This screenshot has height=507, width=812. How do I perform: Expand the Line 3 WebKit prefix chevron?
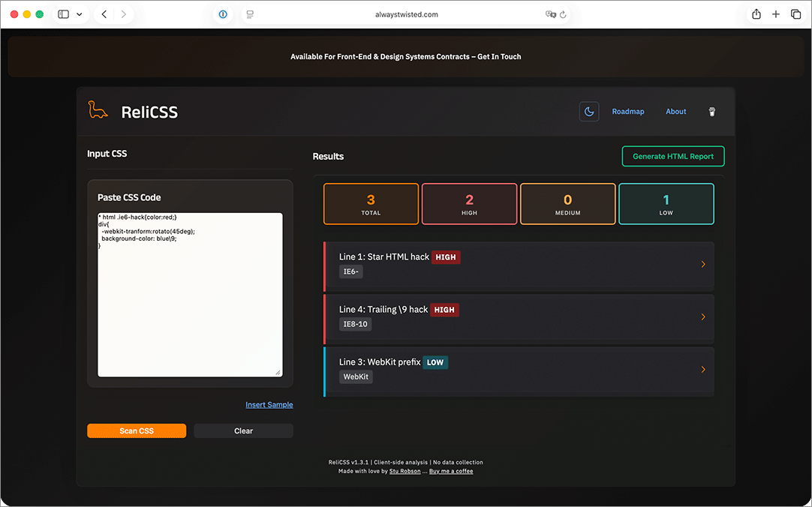click(703, 370)
